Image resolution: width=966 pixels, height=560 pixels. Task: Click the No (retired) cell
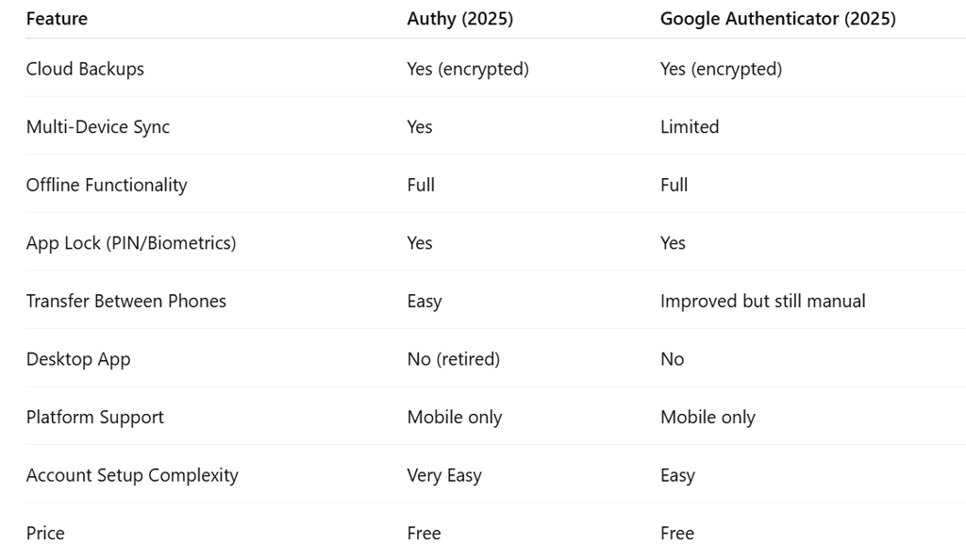tap(454, 359)
